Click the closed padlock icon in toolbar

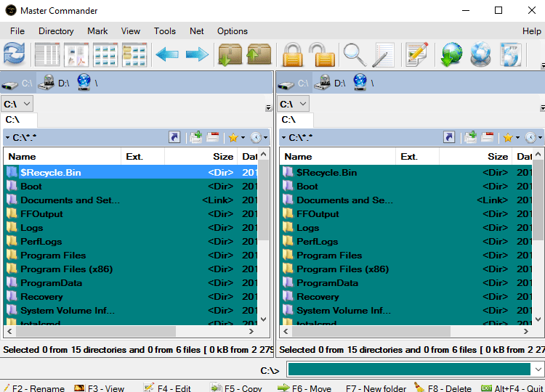tap(293, 55)
